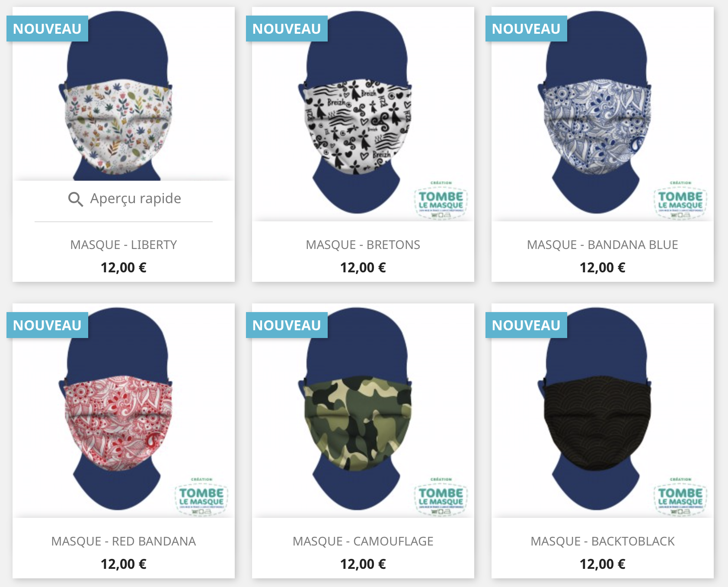The width and height of the screenshot is (728, 587).
Task: Click the Nouveau badge on the Camouflage mask
Action: (x=287, y=325)
